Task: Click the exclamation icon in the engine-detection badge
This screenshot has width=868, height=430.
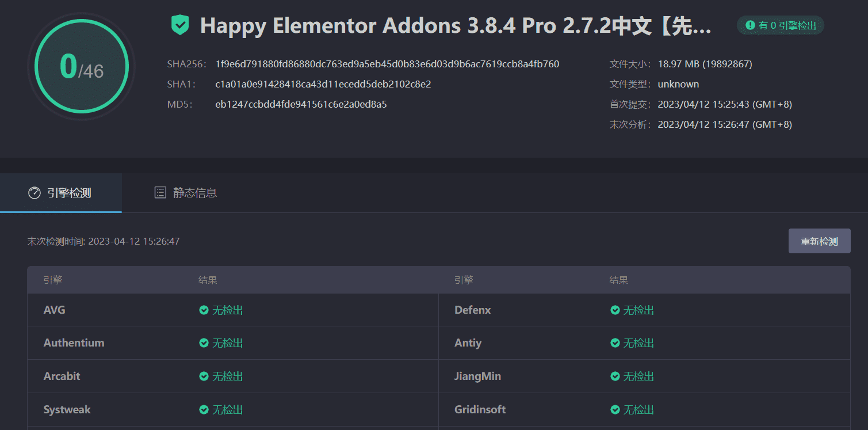Action: coord(750,25)
